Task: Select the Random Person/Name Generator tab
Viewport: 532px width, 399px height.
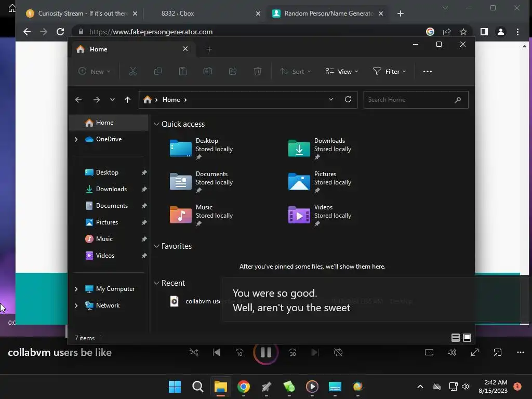Action: [328, 13]
